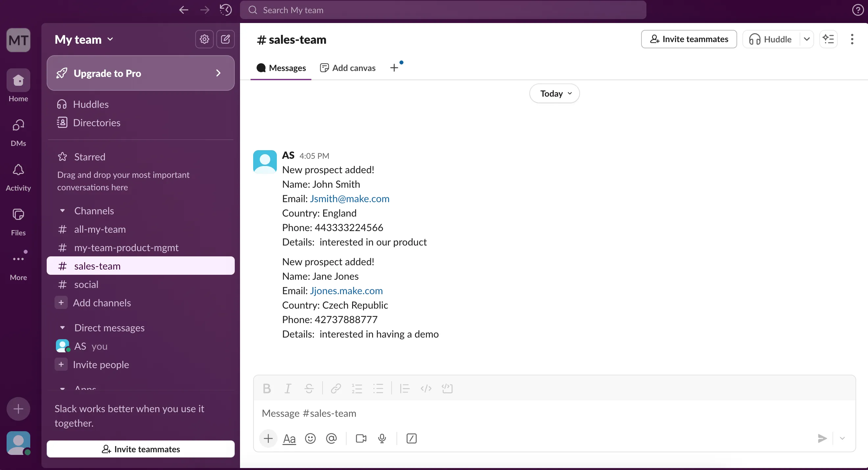
Task: Open slash shortcuts menu
Action: (411, 438)
